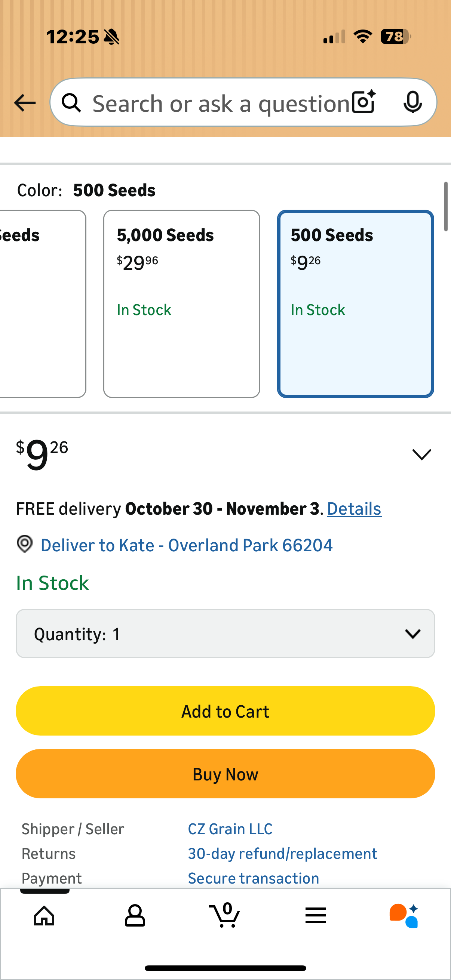The image size is (451, 980).
Task: Open the delivery Details link
Action: [354, 509]
